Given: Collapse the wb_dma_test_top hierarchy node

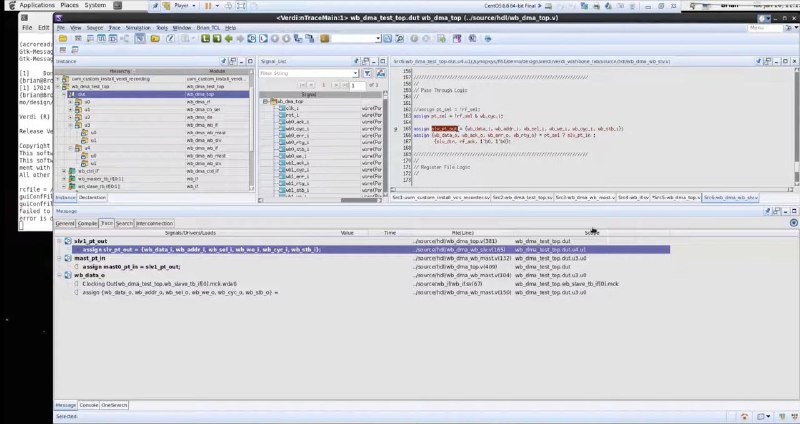Looking at the screenshot, I should click(58, 87).
